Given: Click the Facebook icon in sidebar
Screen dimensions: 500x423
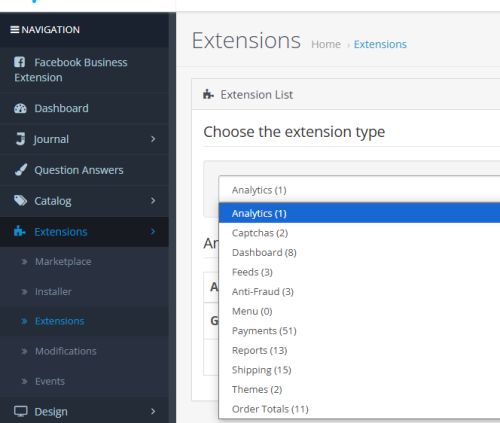Looking at the screenshot, I should [19, 62].
